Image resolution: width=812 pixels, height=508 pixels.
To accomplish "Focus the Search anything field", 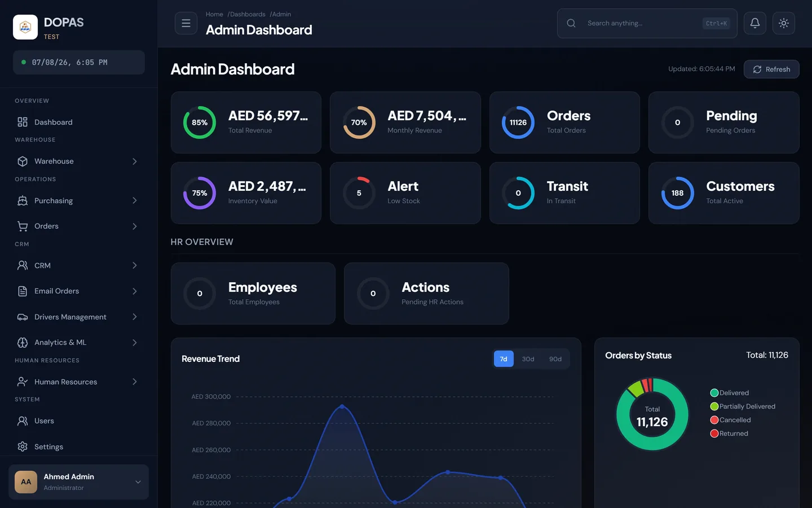I will [647, 23].
